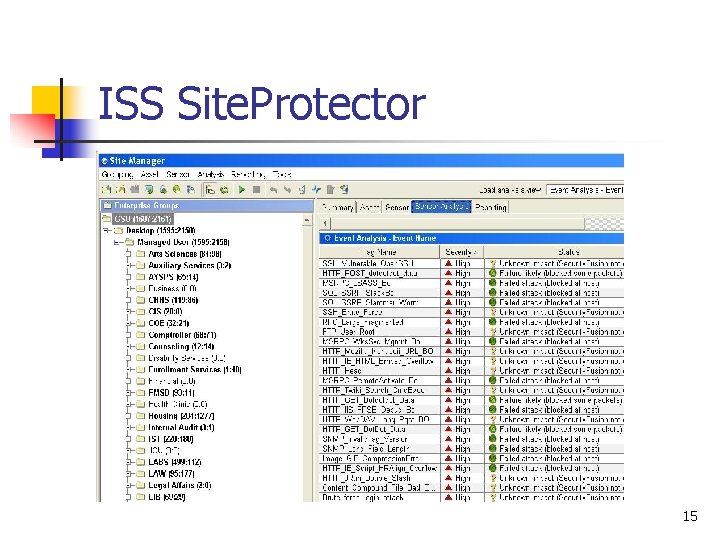Viewport: 720px width, 540px height.
Task: Collapse the Managed User node
Action: point(118,242)
